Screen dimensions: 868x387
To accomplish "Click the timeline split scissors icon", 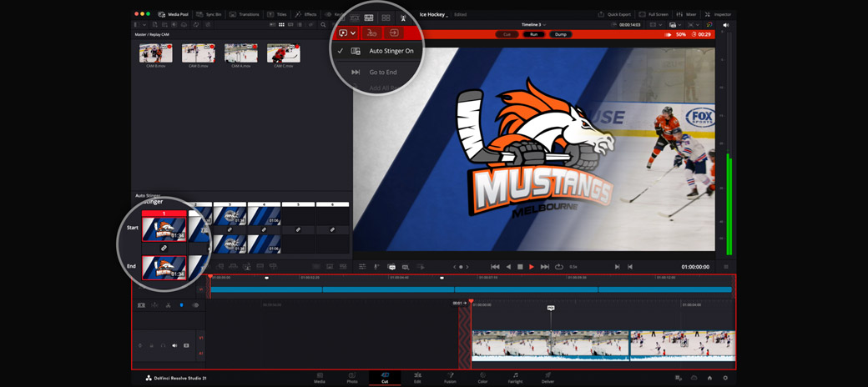I will (168, 305).
